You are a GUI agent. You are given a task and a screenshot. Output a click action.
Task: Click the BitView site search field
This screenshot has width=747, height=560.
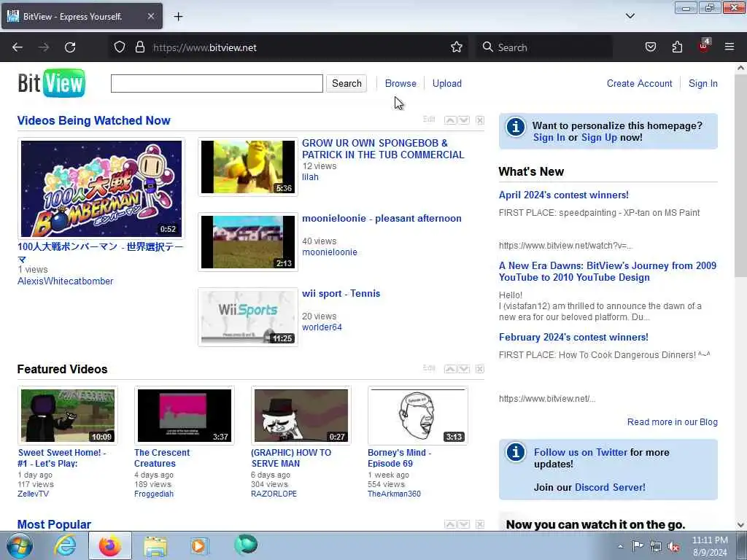coord(217,83)
